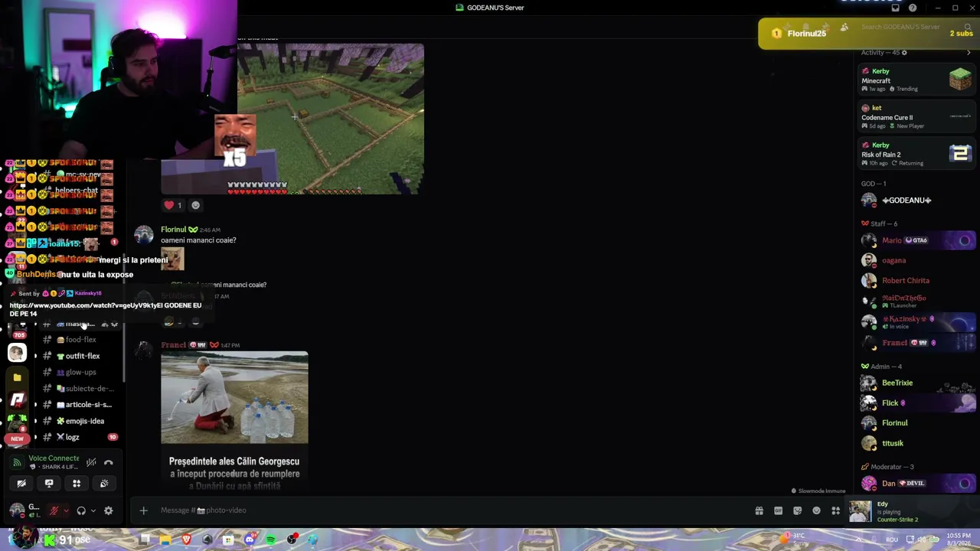Open Brave browser from the taskbar

pyautogui.click(x=186, y=540)
